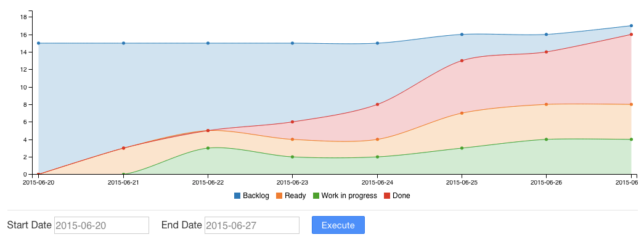
Task: Select the Backlog data point on 2015-06-21
Action: pos(123,43)
